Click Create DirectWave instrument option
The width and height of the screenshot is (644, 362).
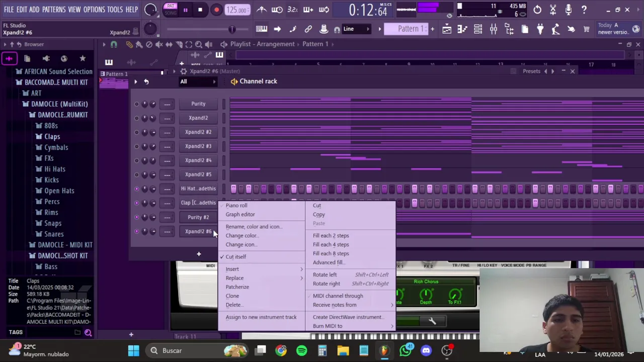click(347, 317)
